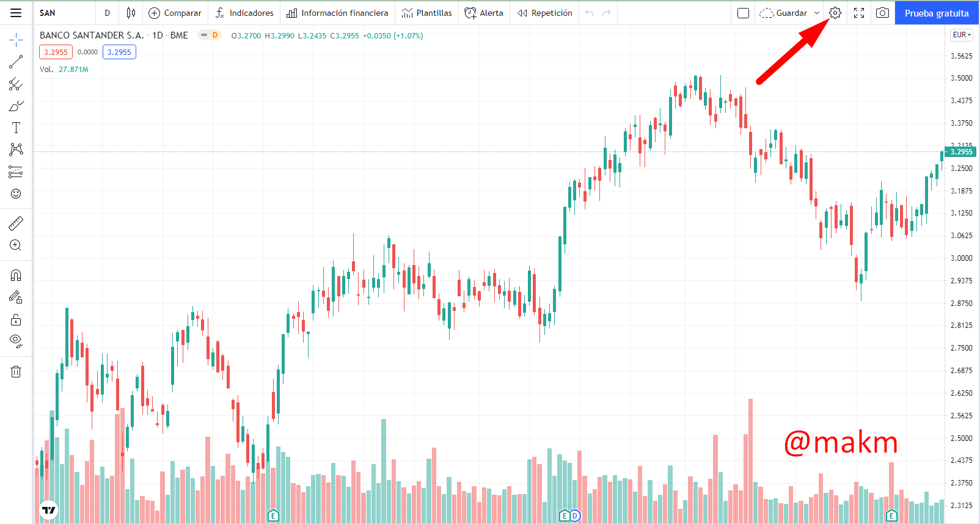The image size is (980, 524).
Task: Enter fullscreen mode
Action: coord(859,13)
